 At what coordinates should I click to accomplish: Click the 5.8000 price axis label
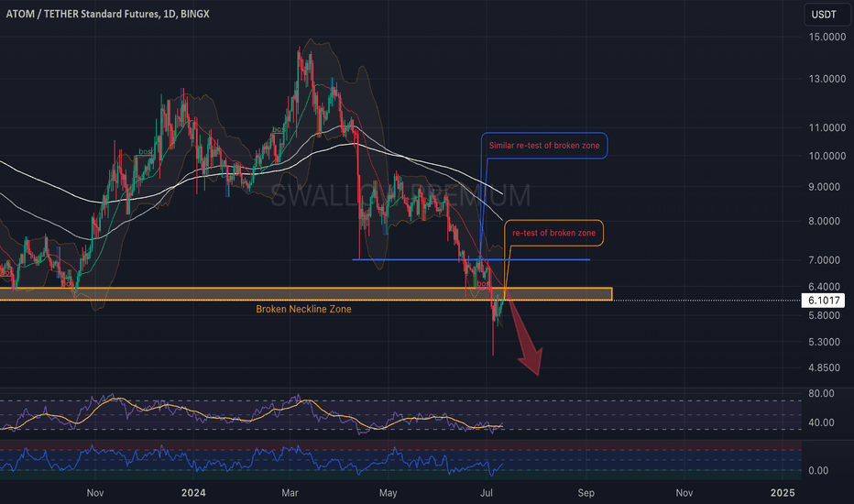[825, 315]
